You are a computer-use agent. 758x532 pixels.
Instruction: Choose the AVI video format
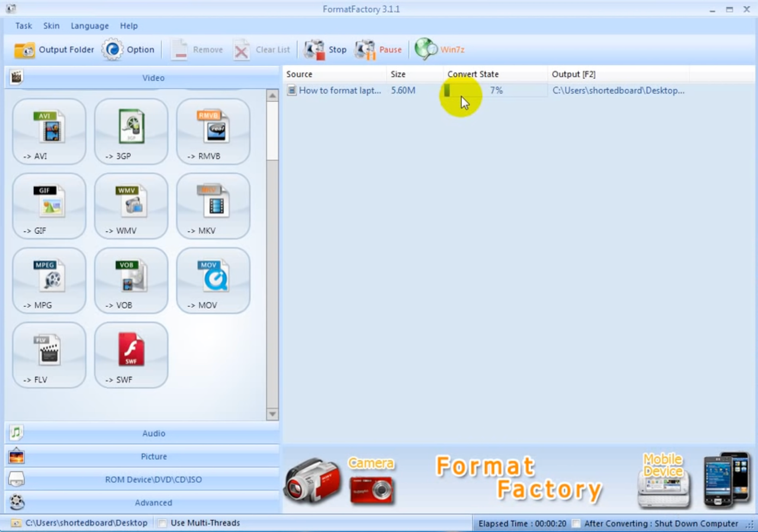[49, 131]
